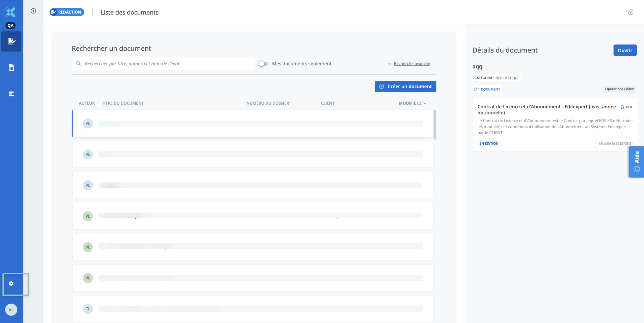Screen dimensions: 644x323
Task: Click the plus circle icon near sidebar
Action: [x=33, y=11]
